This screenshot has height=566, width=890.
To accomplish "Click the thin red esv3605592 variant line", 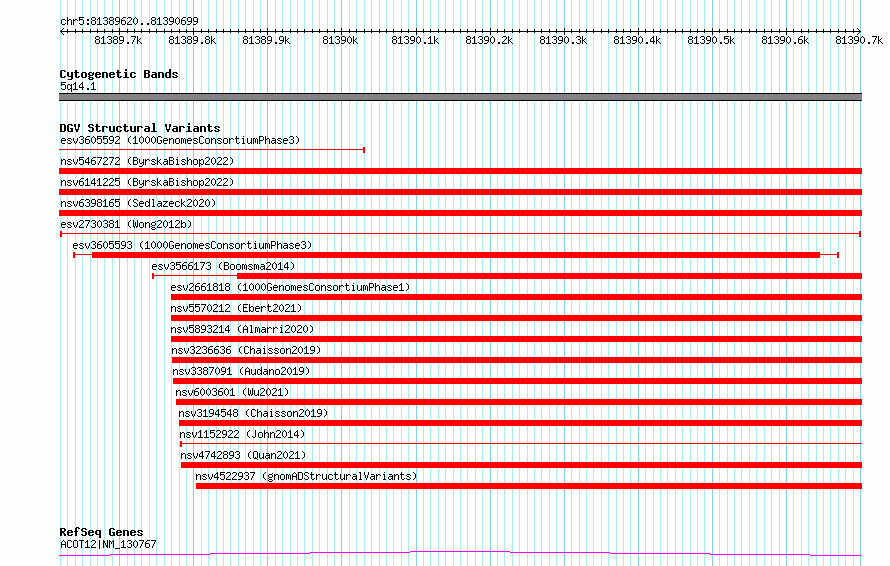I will coord(212,150).
